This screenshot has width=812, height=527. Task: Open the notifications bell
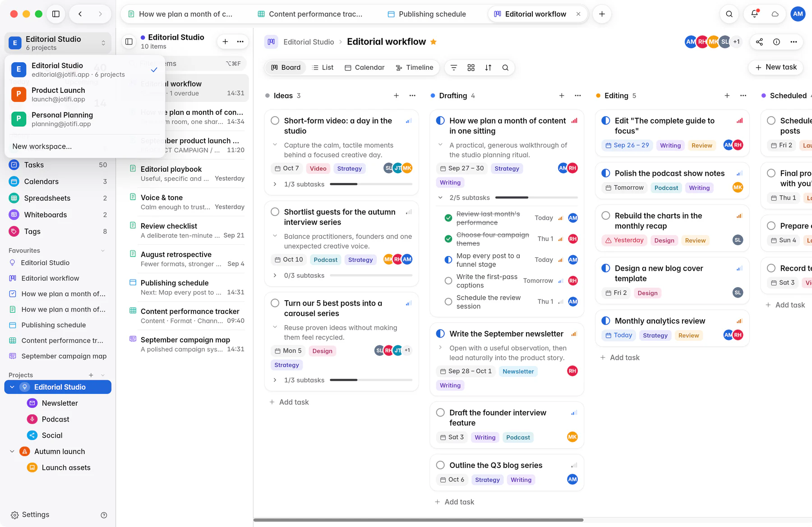pos(754,14)
